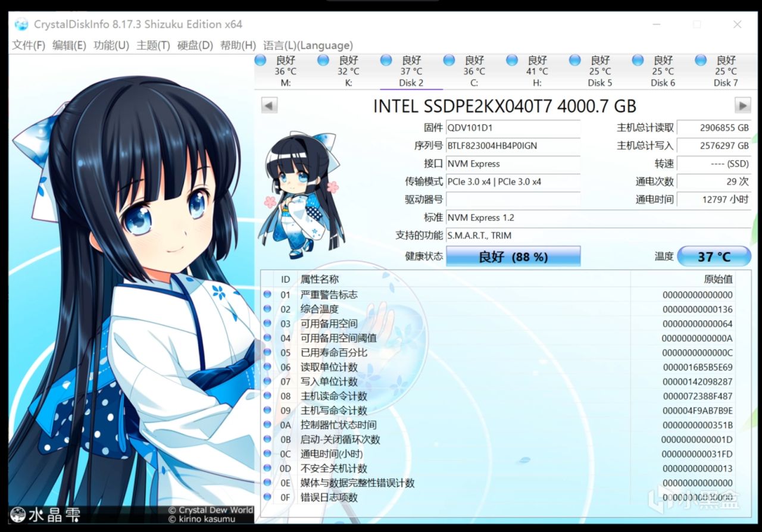Click the serial number field BTLF823004HB4P0IGN
Viewport: 762px width, 532px height.
click(513, 145)
